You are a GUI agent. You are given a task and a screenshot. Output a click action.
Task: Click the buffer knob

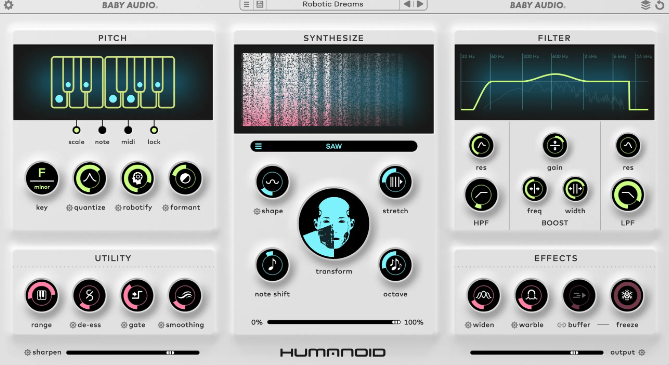coord(579,295)
